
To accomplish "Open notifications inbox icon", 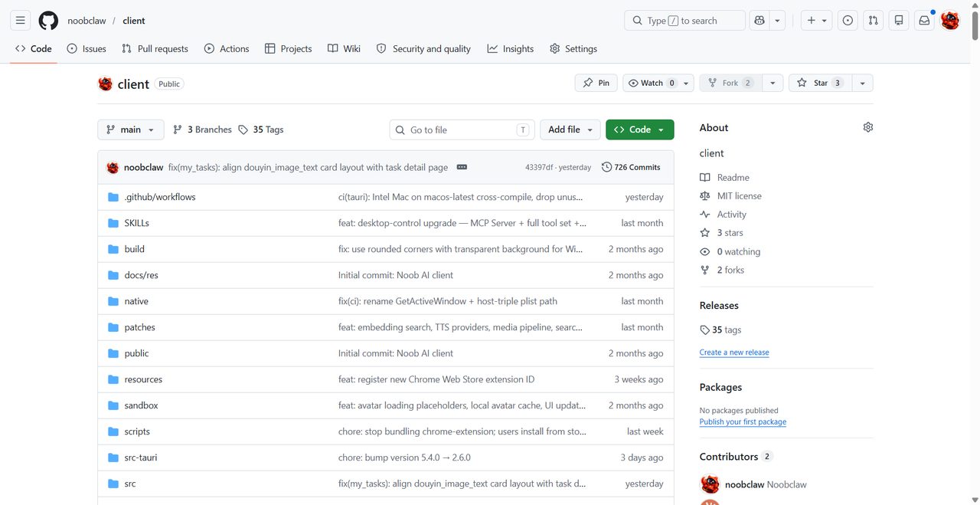I will coord(924,21).
